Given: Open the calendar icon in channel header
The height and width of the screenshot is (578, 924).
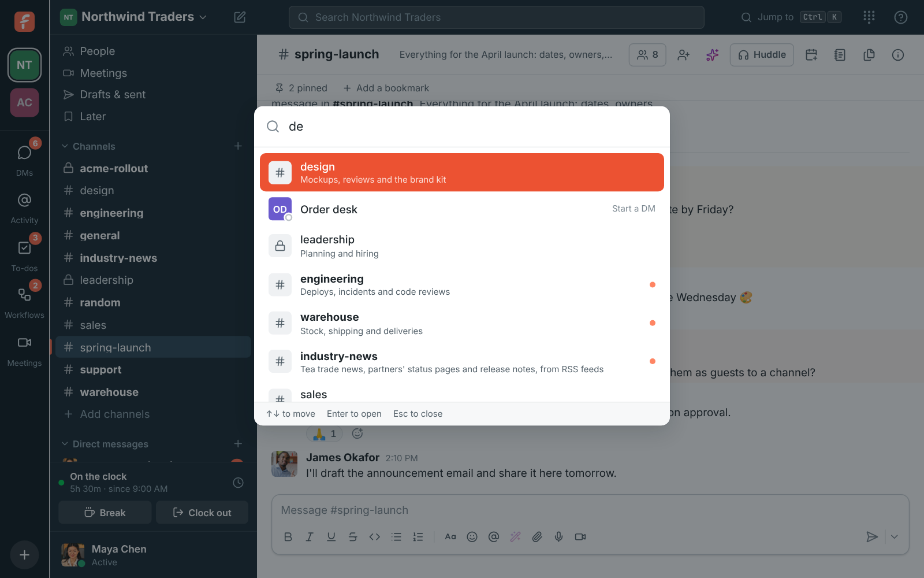Looking at the screenshot, I should 811,55.
